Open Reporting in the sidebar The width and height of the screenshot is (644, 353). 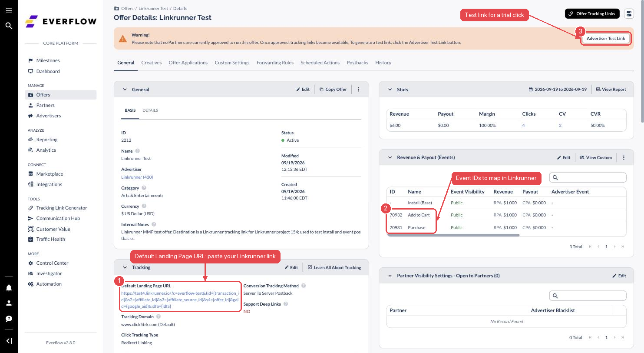click(46, 140)
